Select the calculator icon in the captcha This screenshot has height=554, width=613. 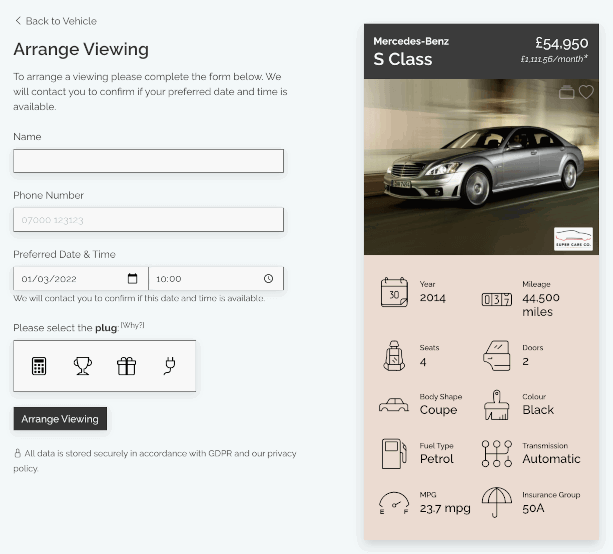pos(39,366)
